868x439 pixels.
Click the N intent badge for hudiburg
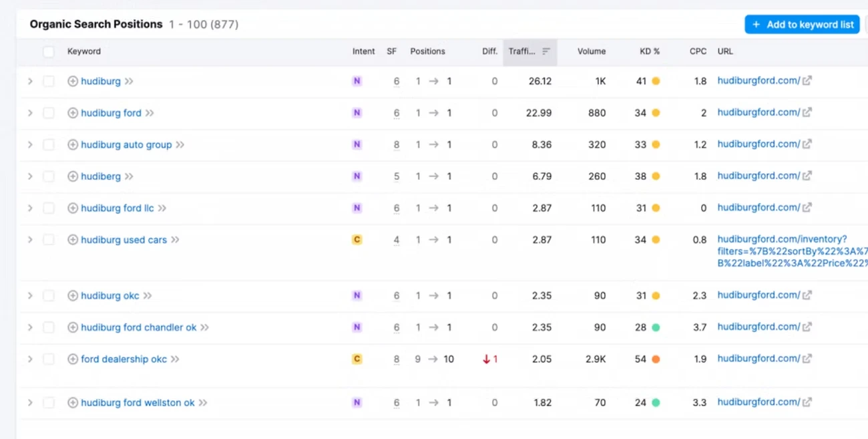pyautogui.click(x=357, y=82)
